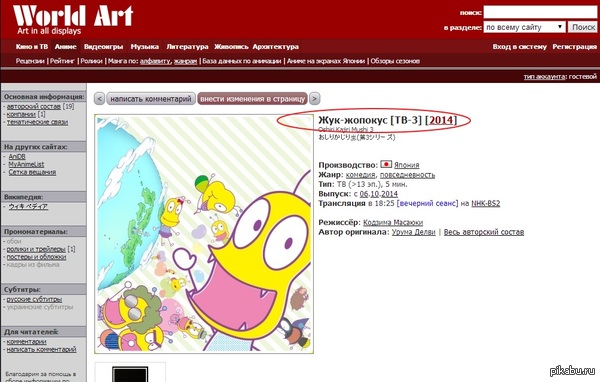Click the 2014 year link in title
Screen dimensions: 600x382
point(441,120)
